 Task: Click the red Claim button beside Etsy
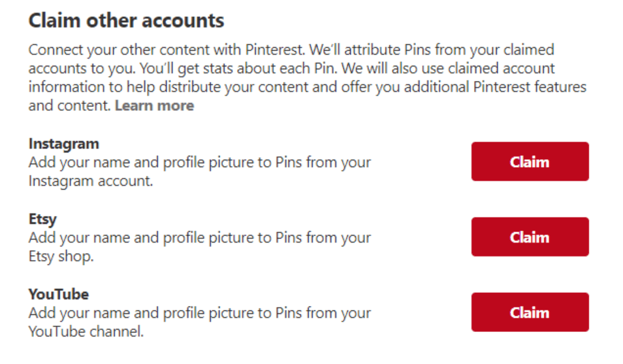pos(530,237)
